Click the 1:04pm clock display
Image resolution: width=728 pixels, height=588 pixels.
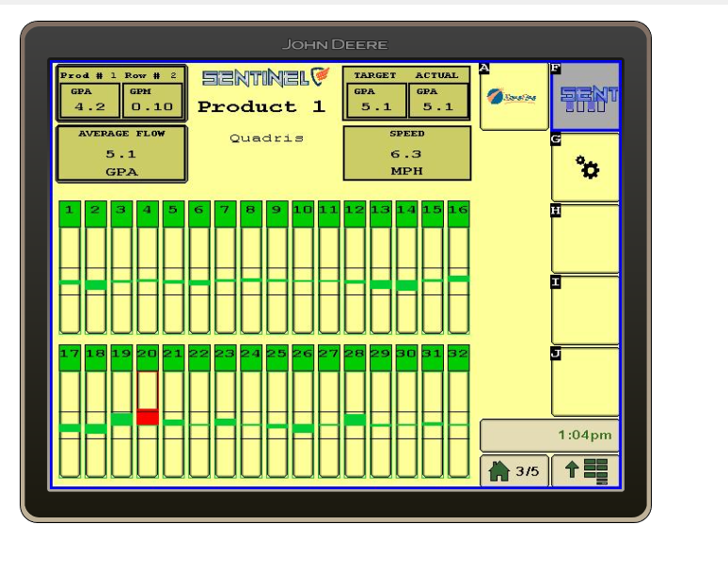[585, 436]
